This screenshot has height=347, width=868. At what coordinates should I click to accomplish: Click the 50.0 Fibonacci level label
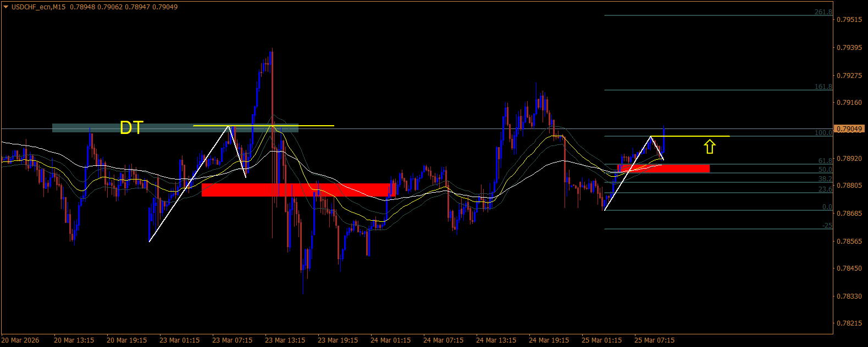pyautogui.click(x=825, y=170)
